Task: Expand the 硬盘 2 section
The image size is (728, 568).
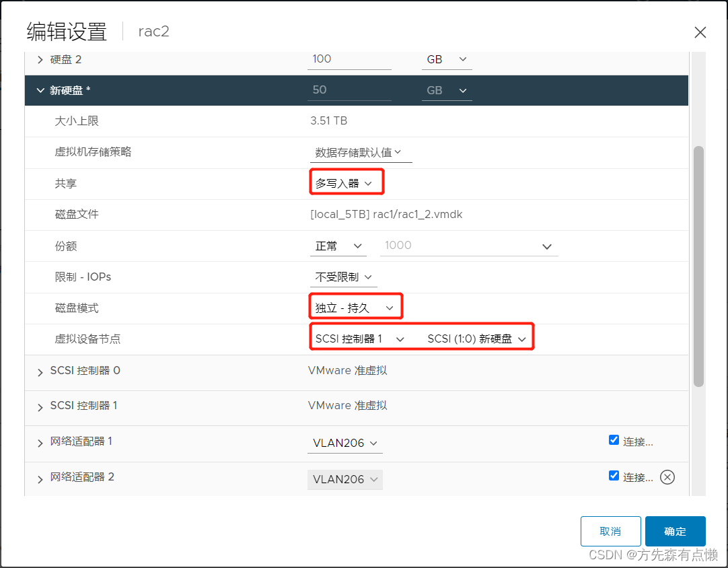Action: 39,59
